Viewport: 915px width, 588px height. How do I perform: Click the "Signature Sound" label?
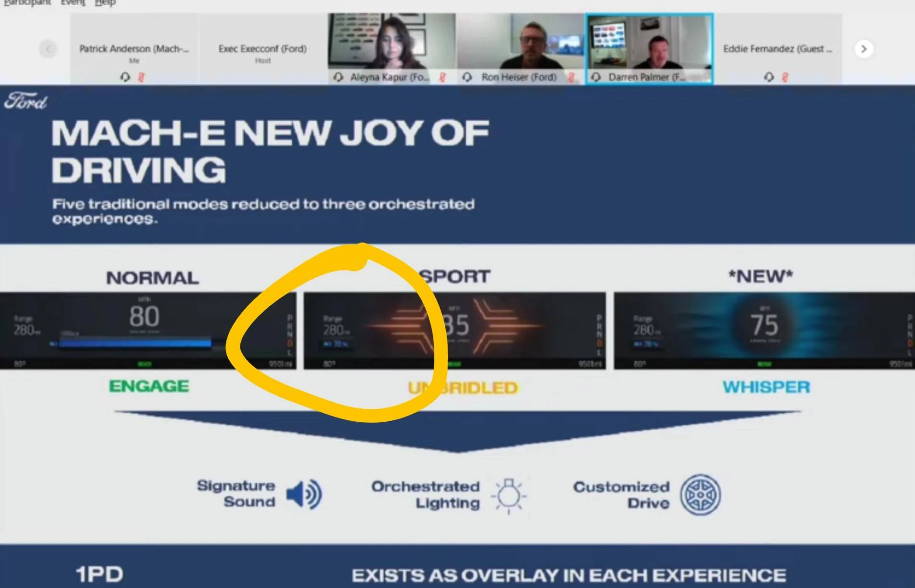(236, 494)
